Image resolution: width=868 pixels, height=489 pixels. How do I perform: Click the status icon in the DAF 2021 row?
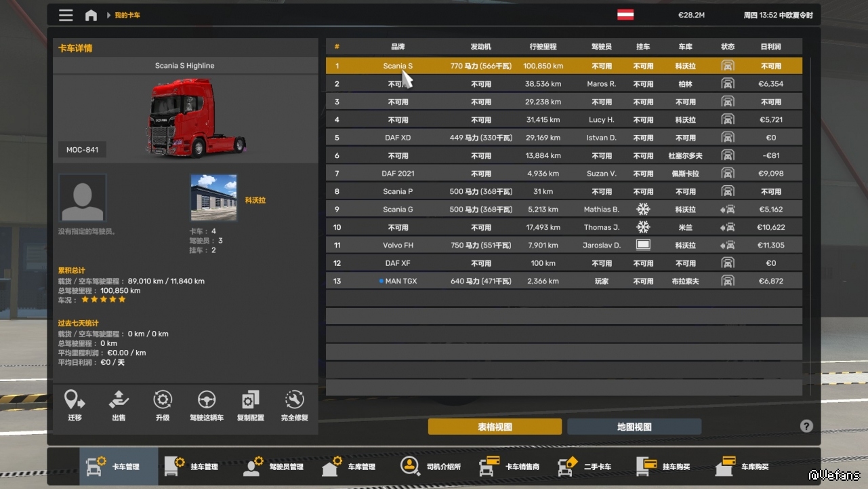click(x=728, y=174)
